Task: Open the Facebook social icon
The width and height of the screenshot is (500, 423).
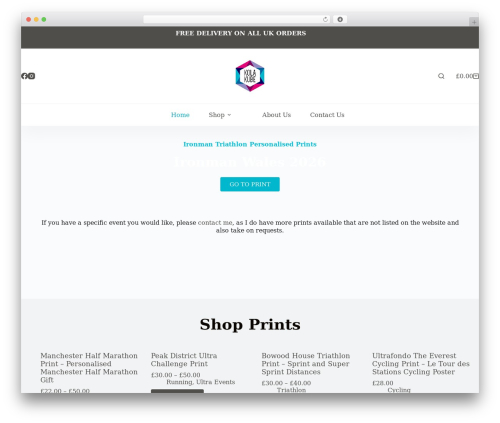Action: coord(24,76)
